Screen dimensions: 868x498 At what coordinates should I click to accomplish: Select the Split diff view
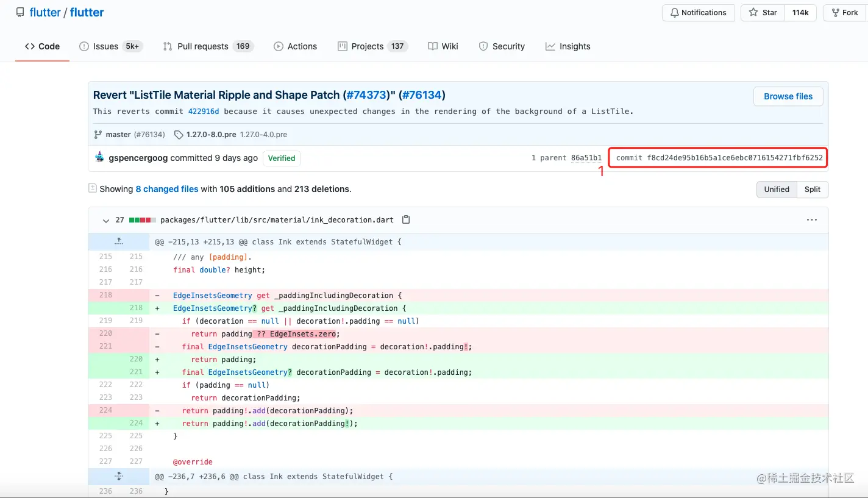click(x=813, y=189)
